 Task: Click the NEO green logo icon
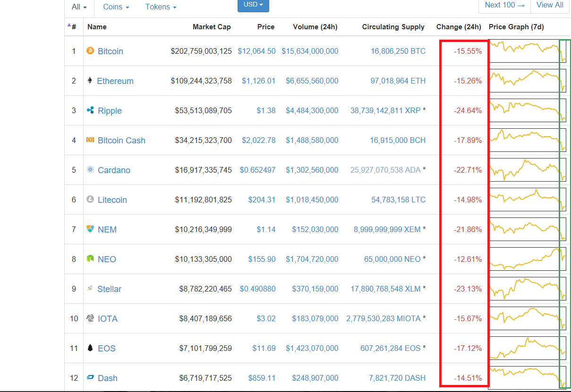coord(90,259)
